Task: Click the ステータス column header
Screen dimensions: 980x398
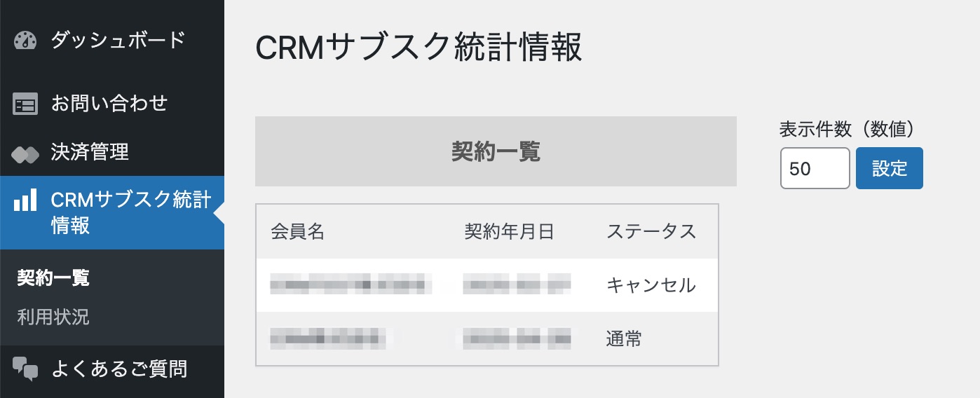Action: pyautogui.click(x=651, y=232)
